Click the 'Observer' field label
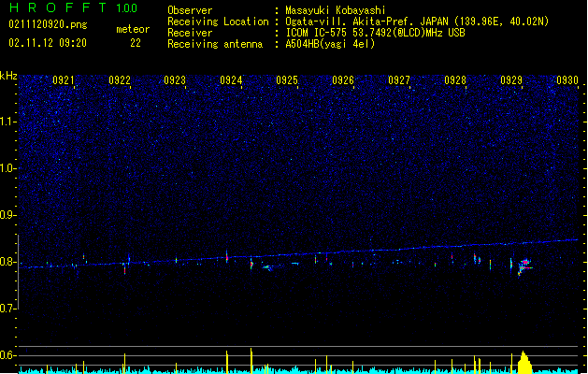 (190, 10)
